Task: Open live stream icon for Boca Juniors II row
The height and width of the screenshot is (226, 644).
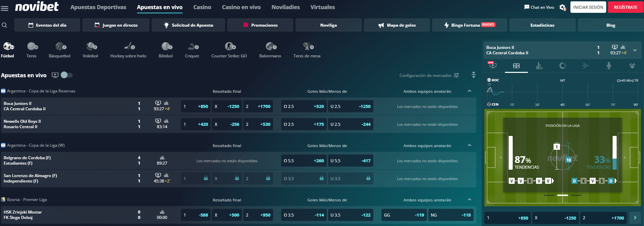Action: [x=158, y=103]
